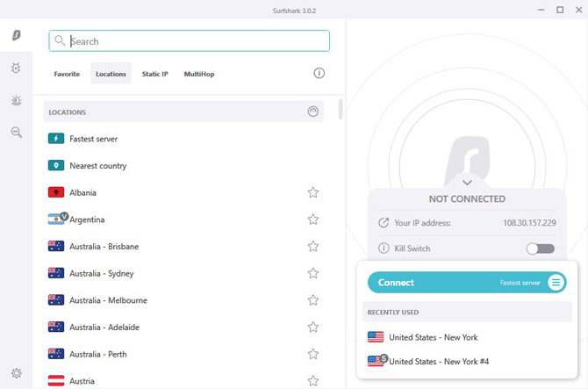
Task: Star Australia - Adelaide as favorite
Action: click(x=313, y=328)
